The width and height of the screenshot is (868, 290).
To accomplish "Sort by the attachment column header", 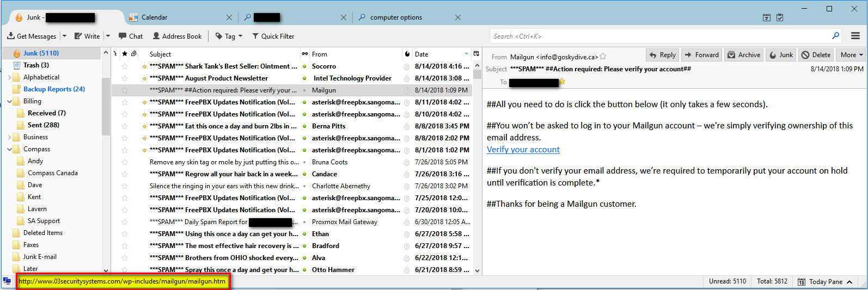I will 134,54.
